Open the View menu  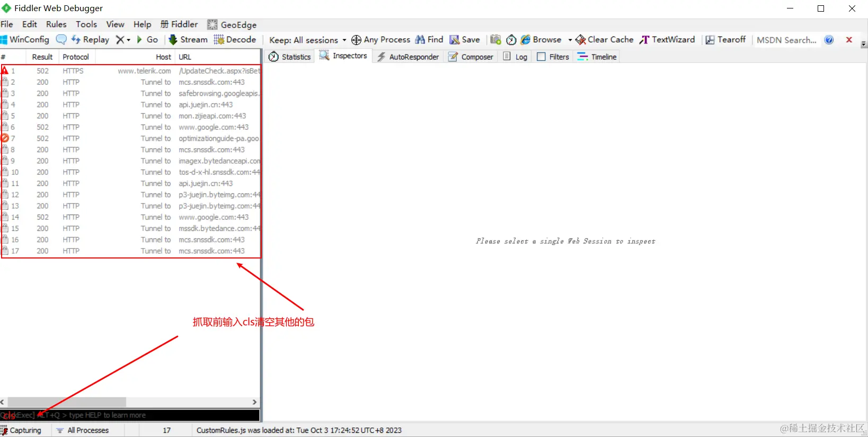pyautogui.click(x=115, y=24)
